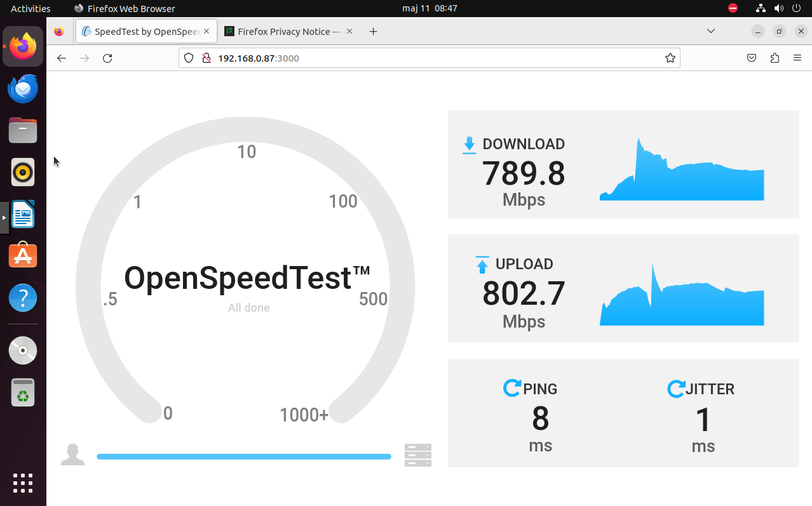Open the Firefox Web Browser app menu

click(x=125, y=8)
